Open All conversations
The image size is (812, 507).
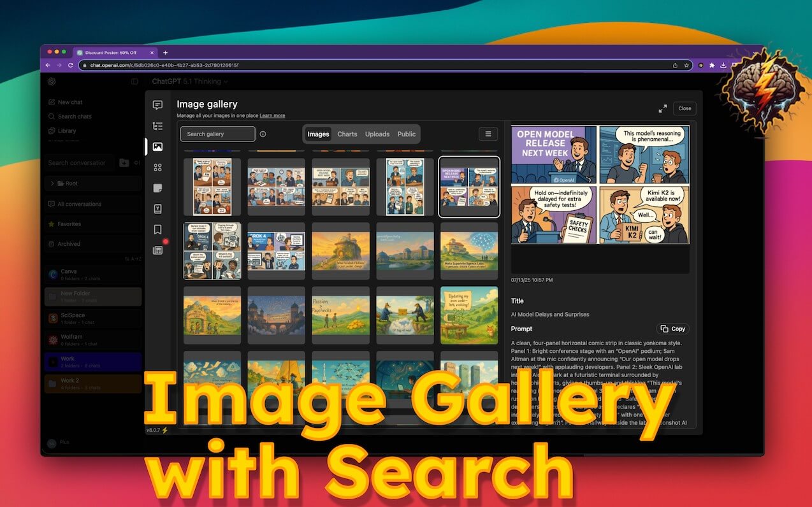[x=93, y=204]
